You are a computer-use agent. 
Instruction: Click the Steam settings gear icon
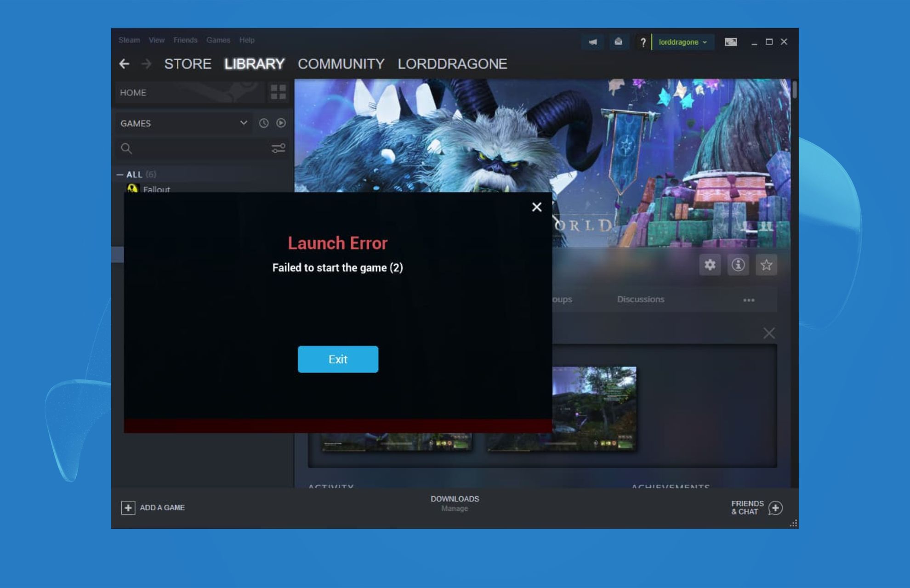(x=709, y=265)
